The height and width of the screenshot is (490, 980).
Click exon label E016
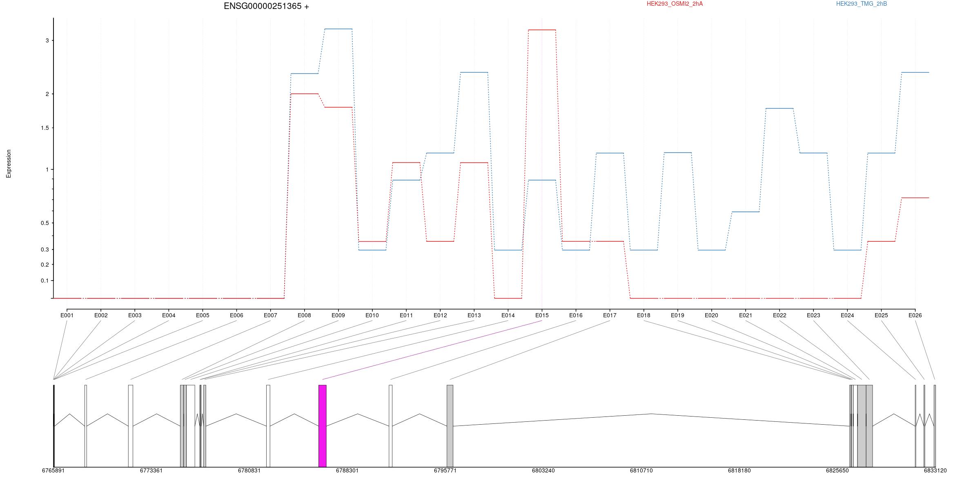576,315
